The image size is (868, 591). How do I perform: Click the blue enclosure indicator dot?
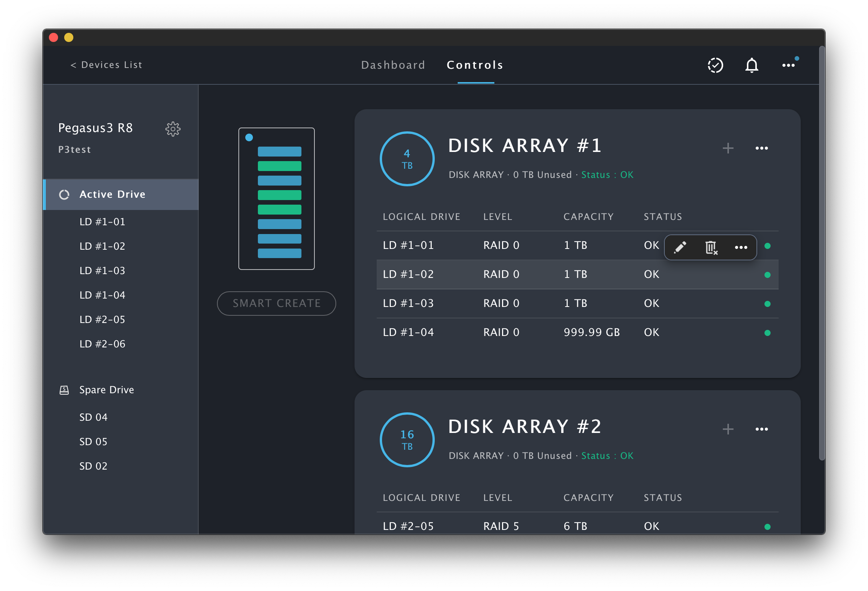pos(249,137)
